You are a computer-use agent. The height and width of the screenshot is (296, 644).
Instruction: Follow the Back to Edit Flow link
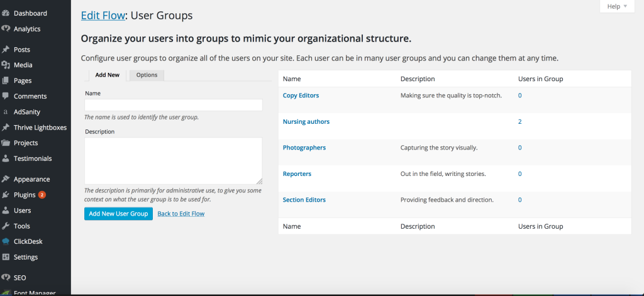pos(180,214)
